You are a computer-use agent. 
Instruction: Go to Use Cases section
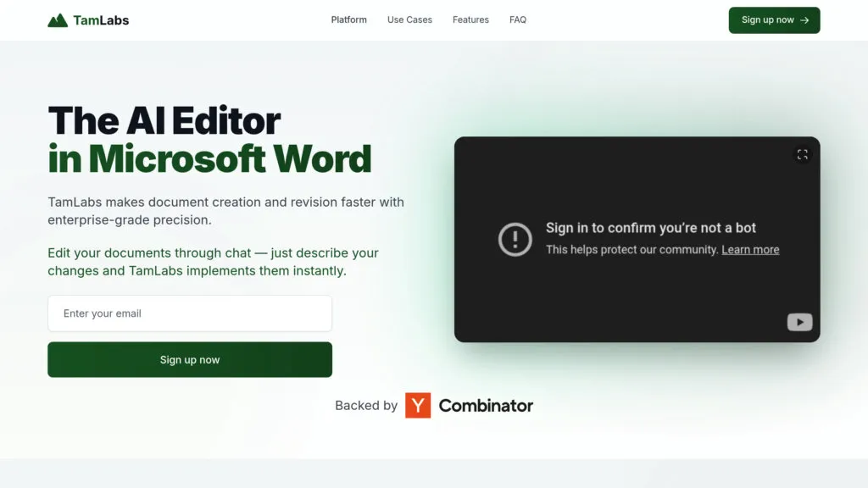click(409, 20)
